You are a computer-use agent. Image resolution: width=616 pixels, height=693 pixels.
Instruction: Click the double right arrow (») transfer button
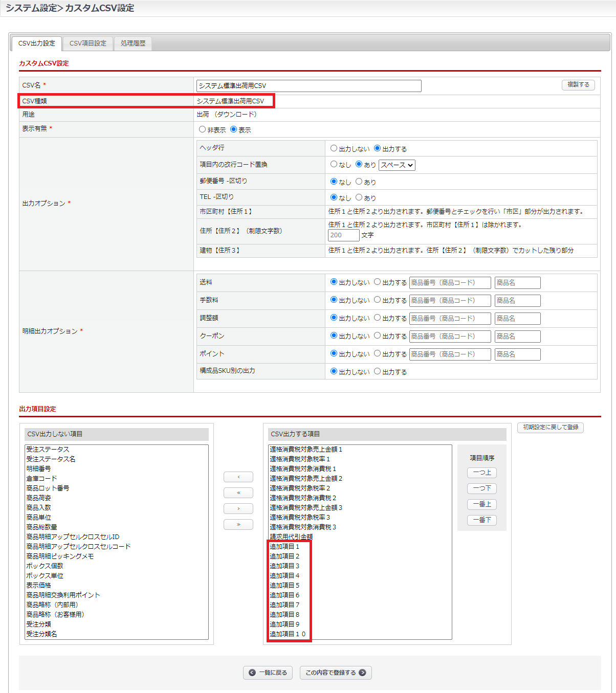click(238, 525)
